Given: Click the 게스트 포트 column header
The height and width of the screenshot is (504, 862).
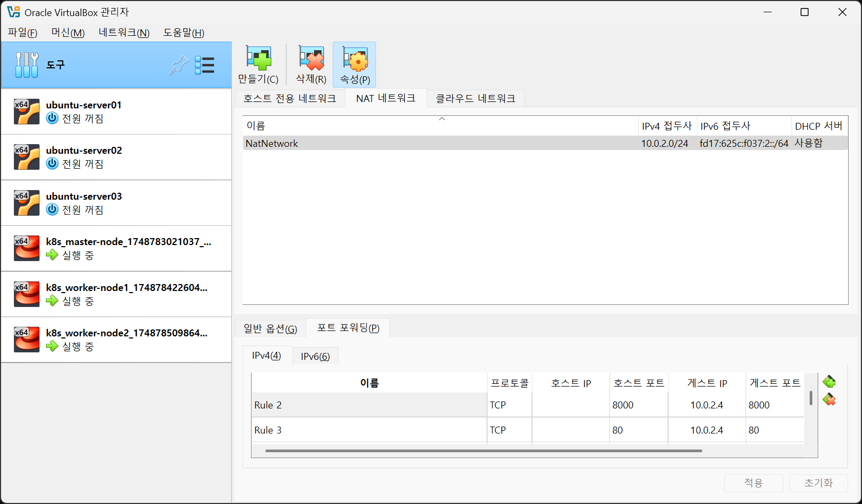Looking at the screenshot, I should point(775,383).
